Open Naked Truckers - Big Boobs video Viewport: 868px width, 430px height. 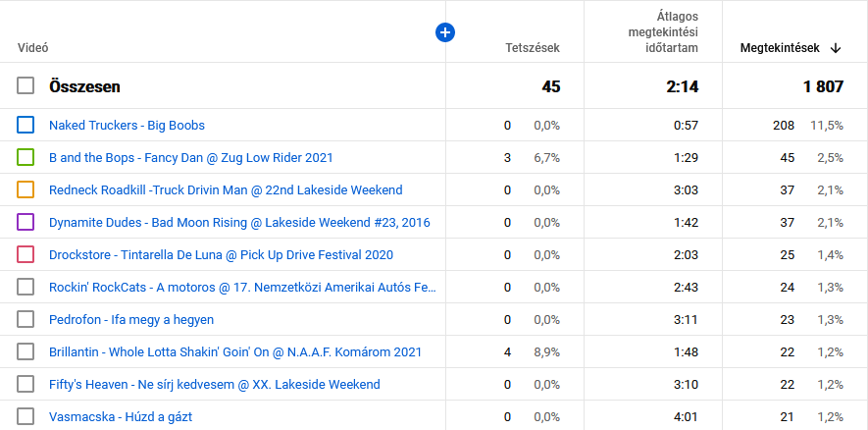pos(127,126)
